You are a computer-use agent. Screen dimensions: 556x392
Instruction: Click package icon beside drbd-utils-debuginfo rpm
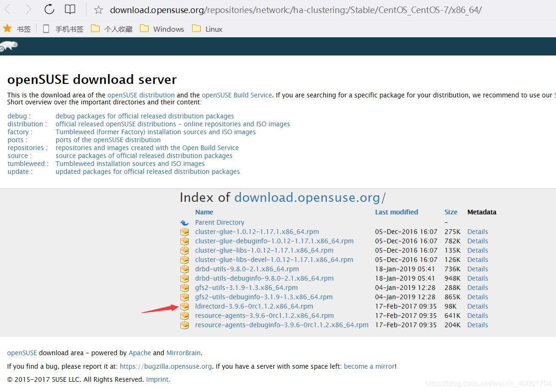[x=185, y=278]
